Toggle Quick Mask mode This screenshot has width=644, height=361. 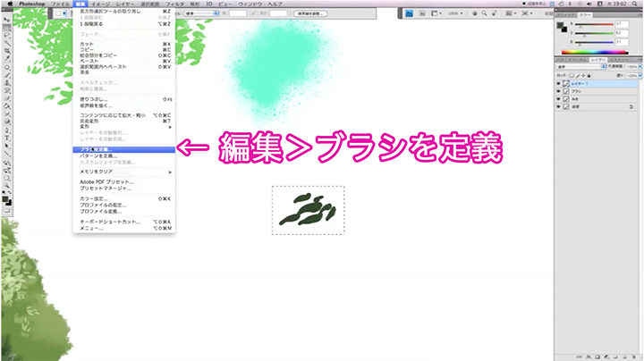coord(7,211)
